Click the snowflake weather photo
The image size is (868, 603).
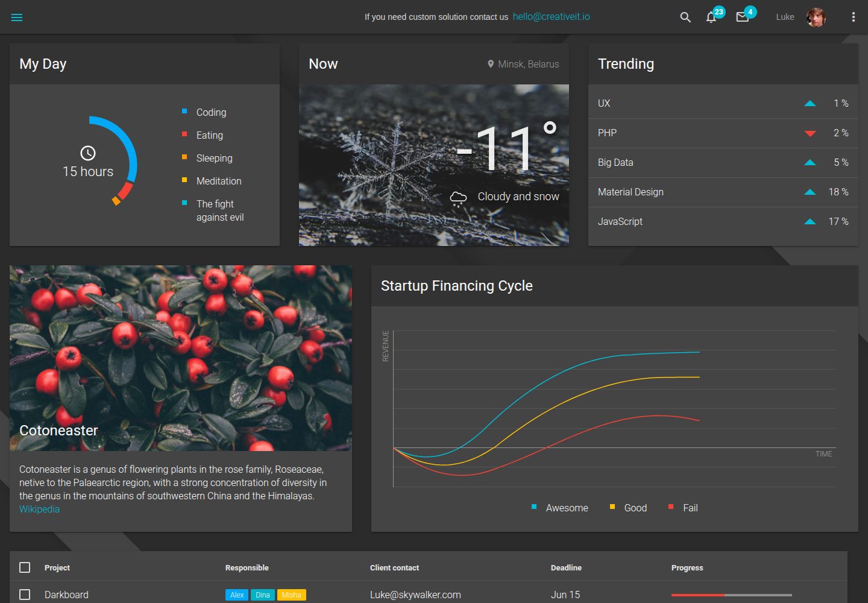(434, 165)
